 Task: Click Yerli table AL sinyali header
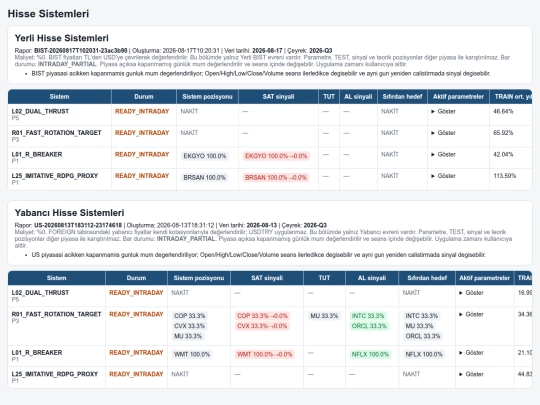click(x=358, y=97)
